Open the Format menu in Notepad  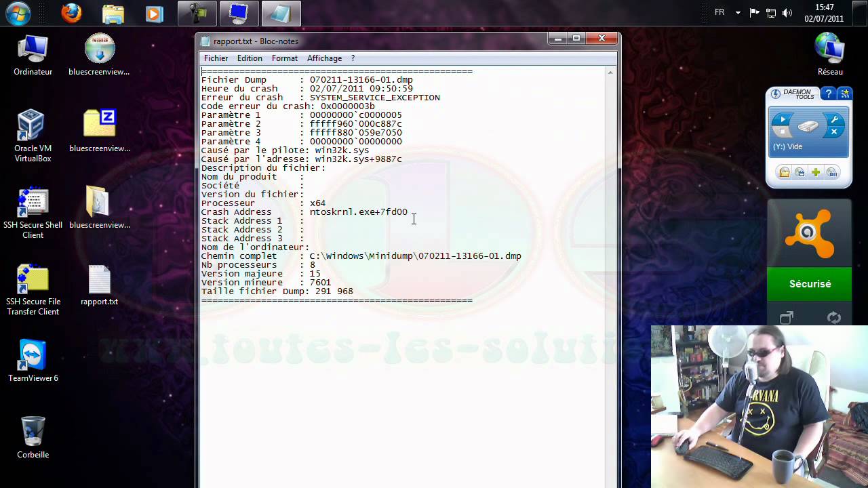(x=285, y=58)
